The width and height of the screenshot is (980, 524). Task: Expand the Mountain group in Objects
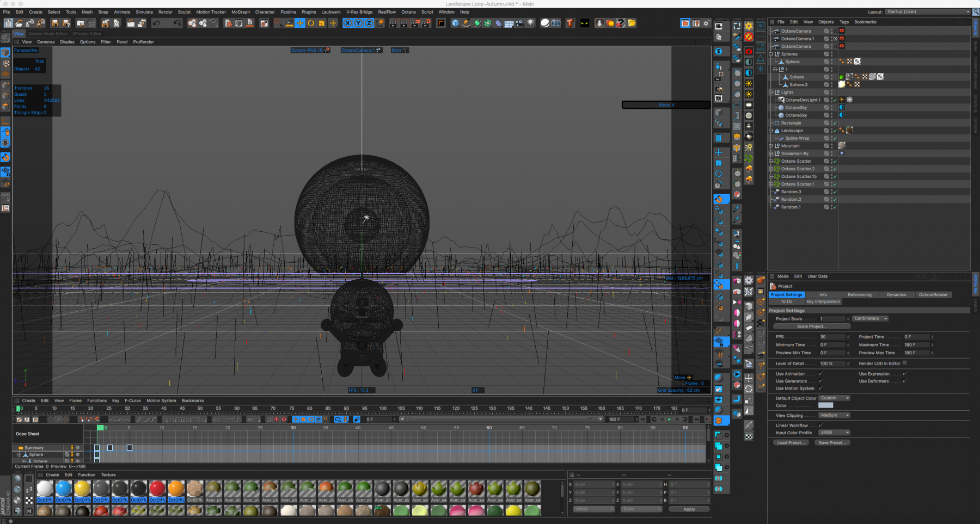pyautogui.click(x=771, y=146)
